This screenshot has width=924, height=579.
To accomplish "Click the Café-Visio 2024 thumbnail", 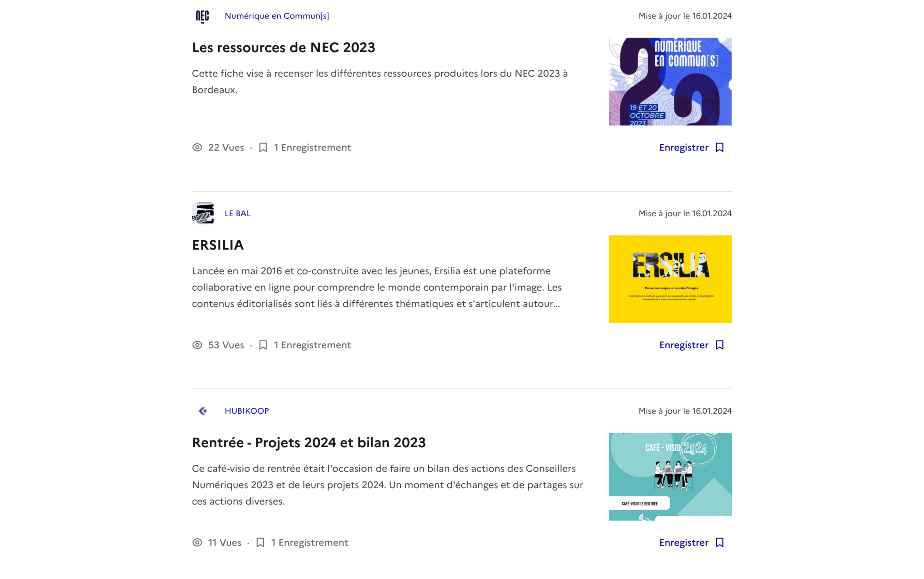I will (x=670, y=477).
